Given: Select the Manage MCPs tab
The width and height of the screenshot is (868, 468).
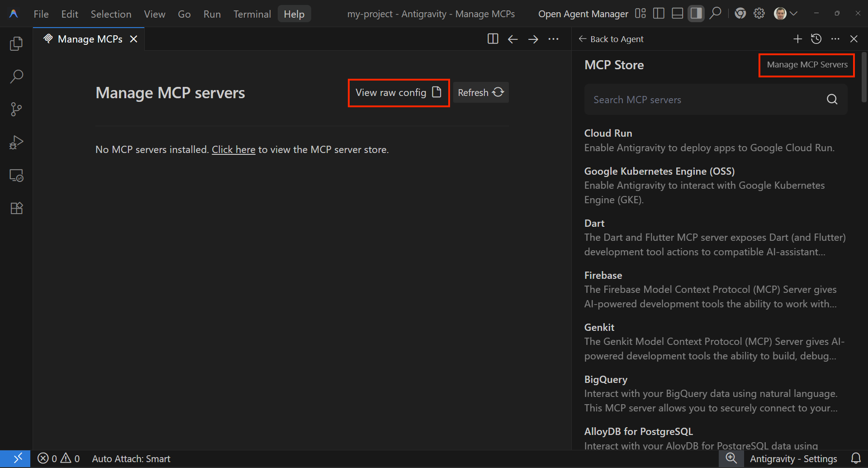Looking at the screenshot, I should click(x=90, y=39).
